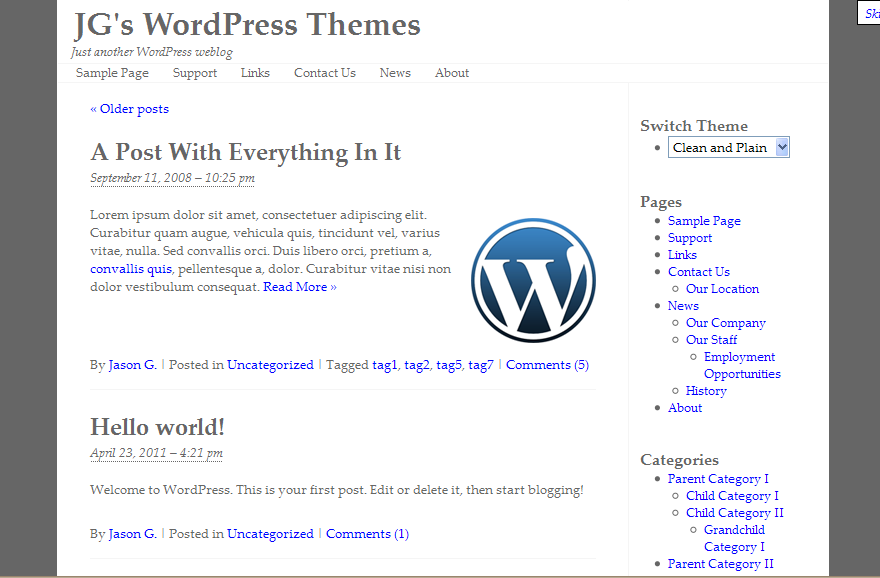Open Our Location subpage
This screenshot has width=880, height=578.
click(722, 289)
